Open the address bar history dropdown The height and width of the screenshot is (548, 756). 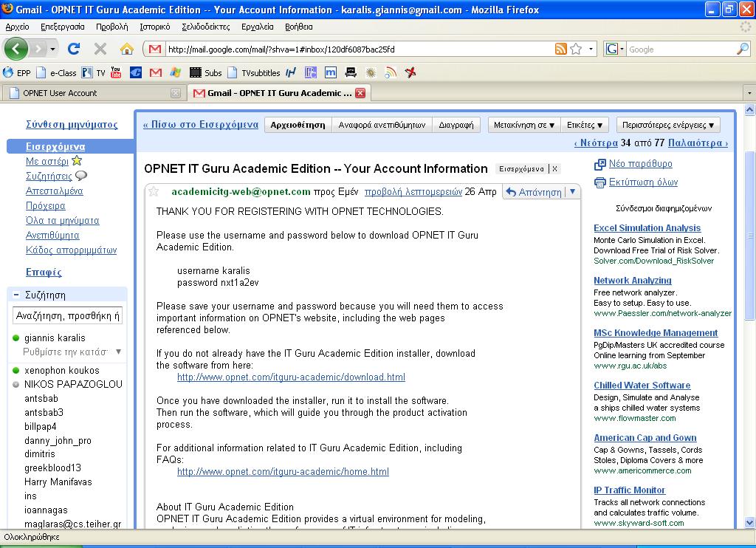[591, 49]
